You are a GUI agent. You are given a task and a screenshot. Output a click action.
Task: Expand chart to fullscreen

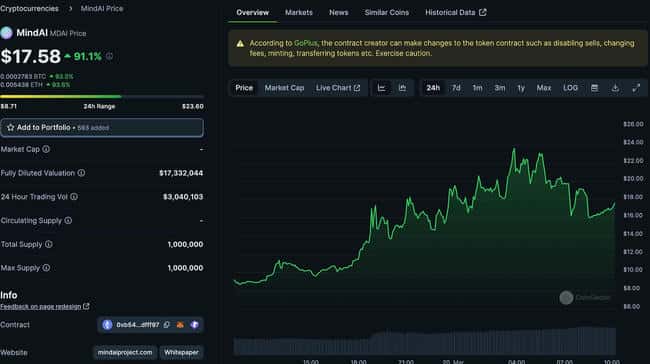tap(636, 88)
